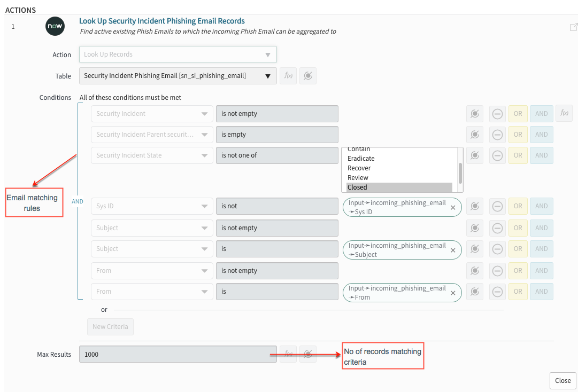Select 'Contain' in the state list
This screenshot has height=392, width=578.
coord(399,150)
